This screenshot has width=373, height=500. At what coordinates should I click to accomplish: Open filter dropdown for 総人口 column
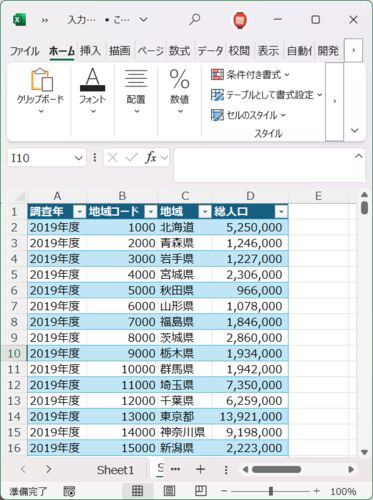pyautogui.click(x=281, y=212)
